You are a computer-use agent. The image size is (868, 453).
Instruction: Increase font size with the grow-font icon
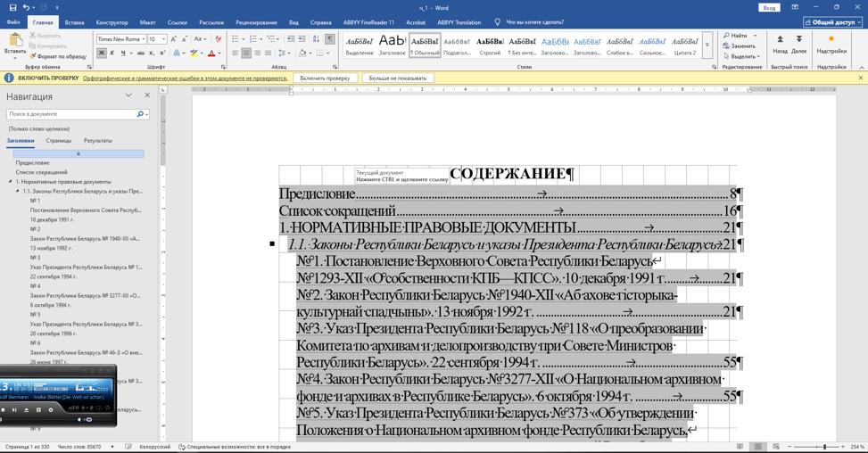[174, 39]
